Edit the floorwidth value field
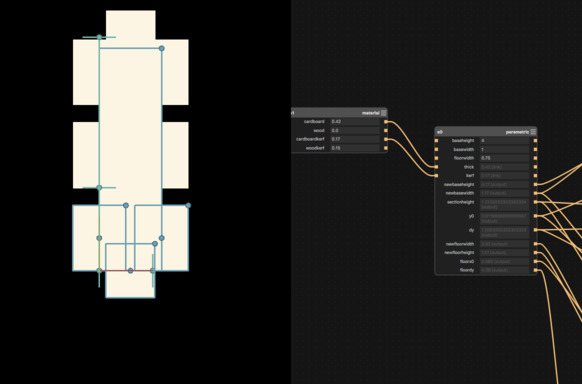The image size is (582, 384). point(504,158)
